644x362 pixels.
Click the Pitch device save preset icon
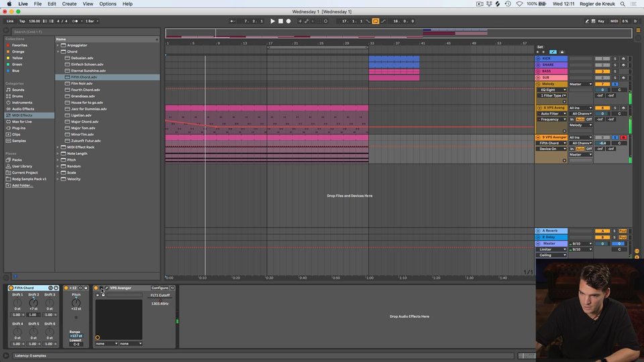85,288
